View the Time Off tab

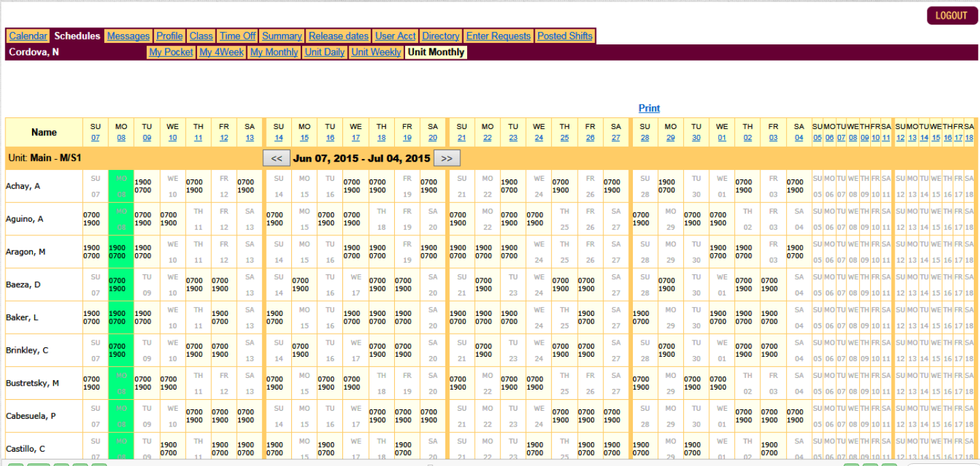click(x=237, y=36)
